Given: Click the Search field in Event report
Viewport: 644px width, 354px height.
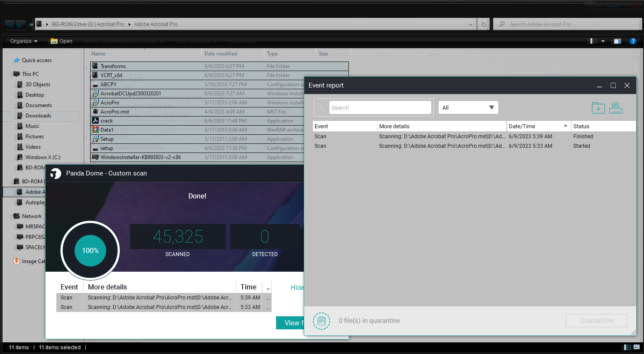Looking at the screenshot, I should pos(380,107).
